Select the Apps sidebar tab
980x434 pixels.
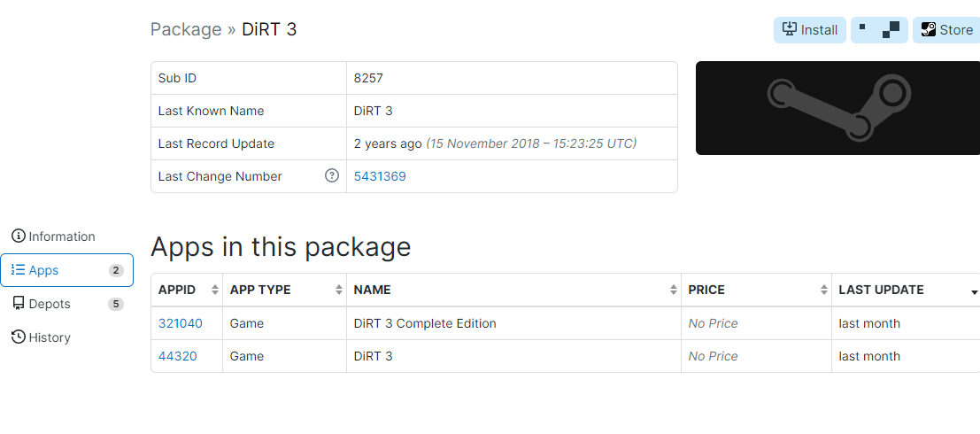point(67,270)
